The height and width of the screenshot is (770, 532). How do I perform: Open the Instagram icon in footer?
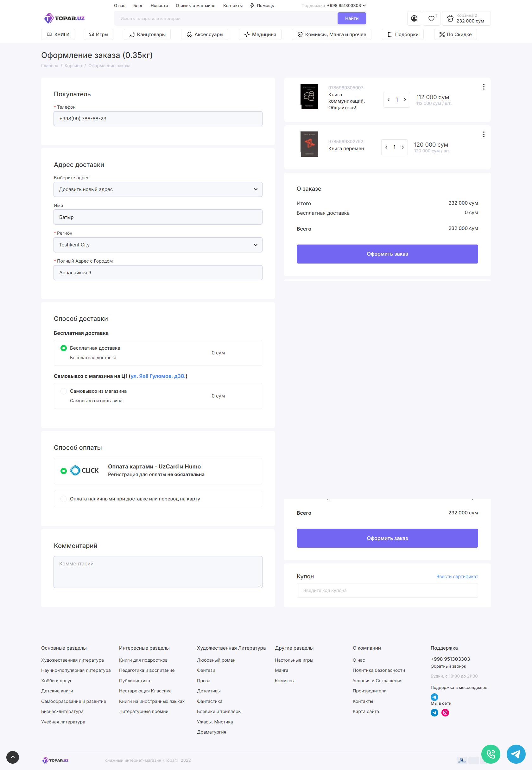coord(445,713)
